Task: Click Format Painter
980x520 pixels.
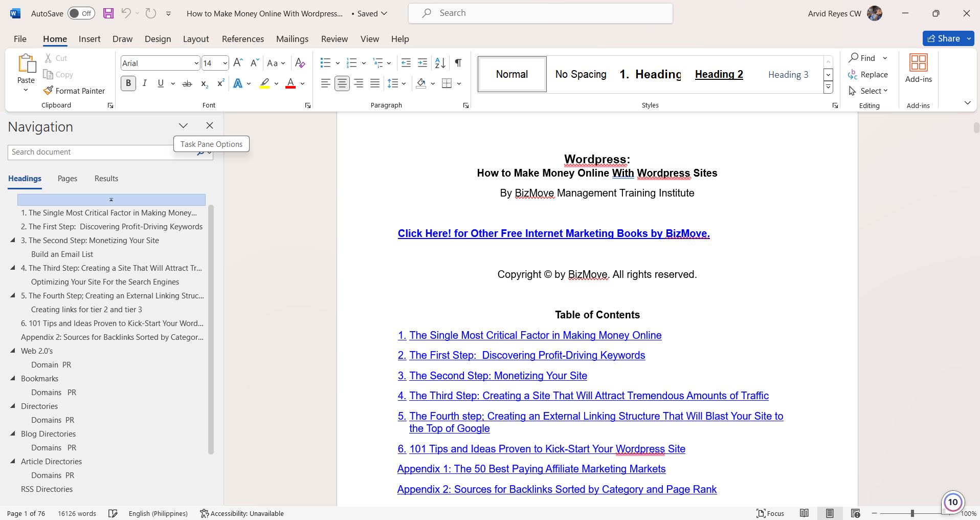Action: click(x=74, y=91)
